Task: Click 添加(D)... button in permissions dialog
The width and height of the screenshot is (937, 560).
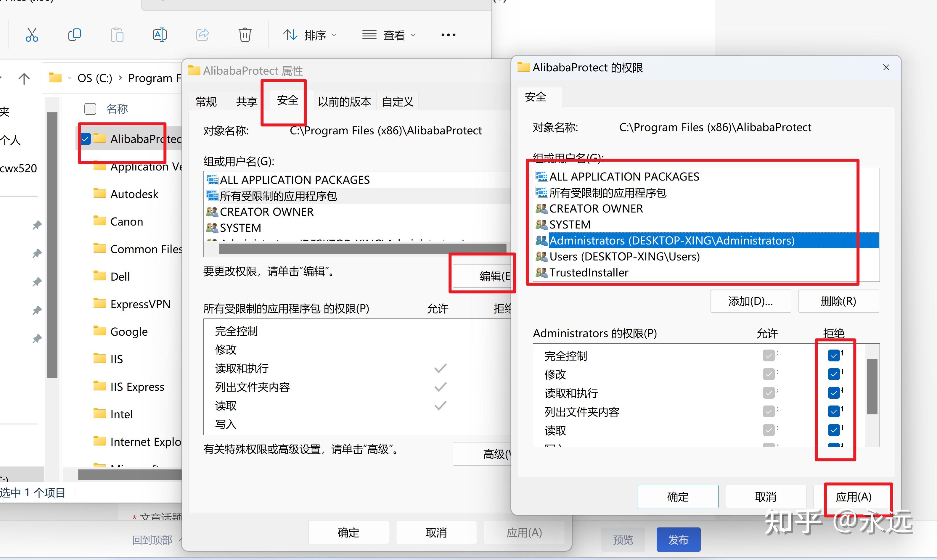Action: (750, 301)
